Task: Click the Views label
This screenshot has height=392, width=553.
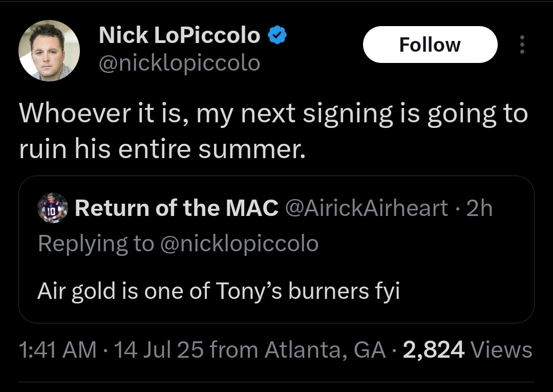Action: (x=502, y=351)
